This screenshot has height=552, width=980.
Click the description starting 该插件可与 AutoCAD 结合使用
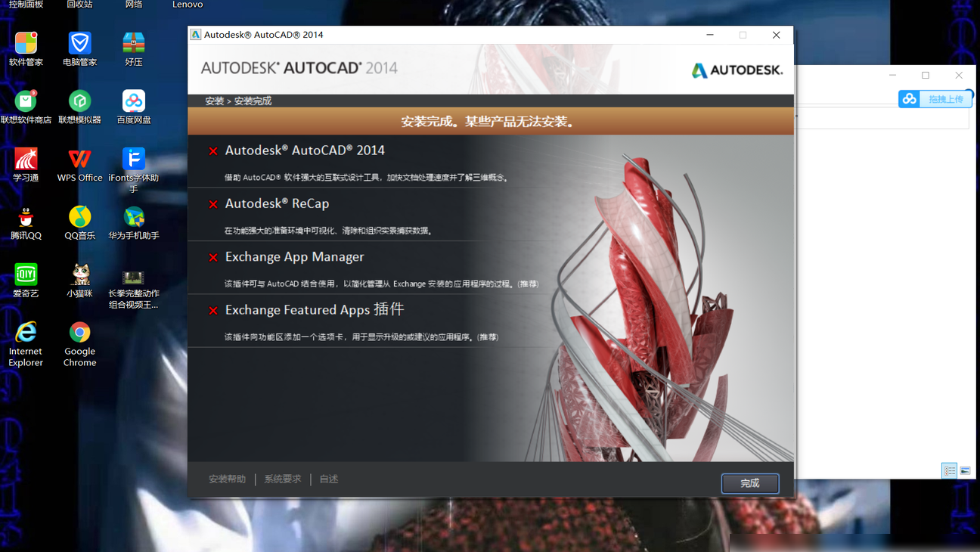[x=382, y=284]
